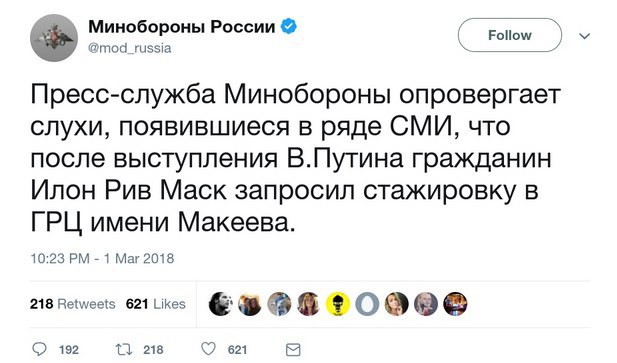The width and height of the screenshot is (617, 363).
Task: Click the Follow button
Action: point(510,35)
